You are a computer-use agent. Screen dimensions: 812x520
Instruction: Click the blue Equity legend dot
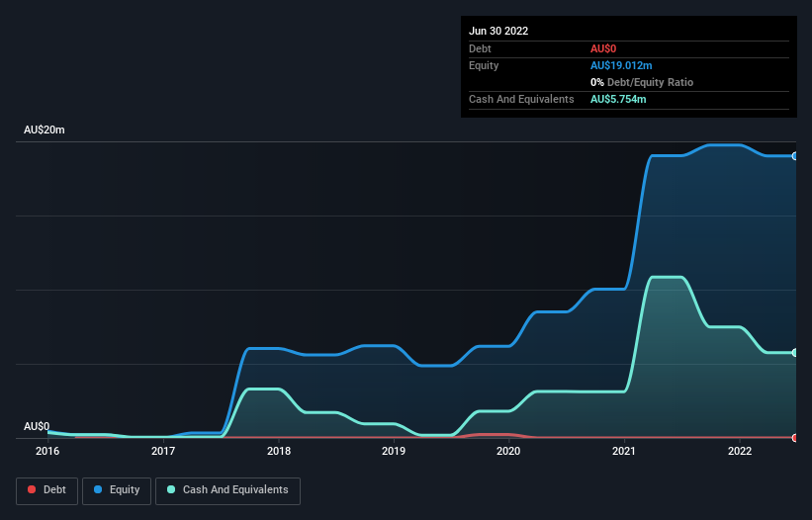coord(98,489)
